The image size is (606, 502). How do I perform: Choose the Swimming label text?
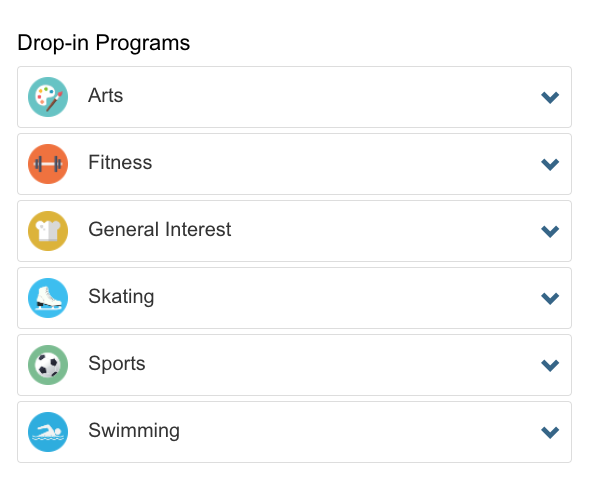click(134, 431)
